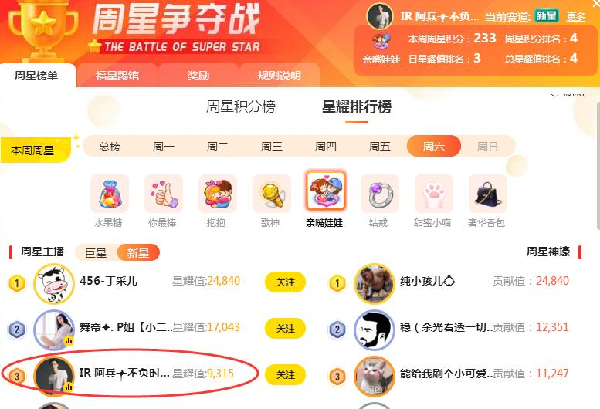Viewport: 600px width, 409px height.
Task: Open the cow avatar of 456-丁采儿
Action: [54, 284]
